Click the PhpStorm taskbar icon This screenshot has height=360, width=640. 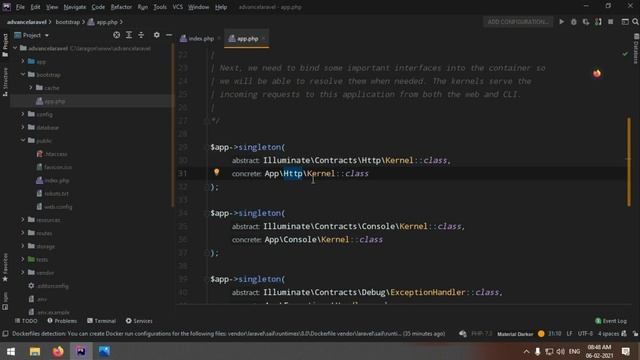(81, 351)
